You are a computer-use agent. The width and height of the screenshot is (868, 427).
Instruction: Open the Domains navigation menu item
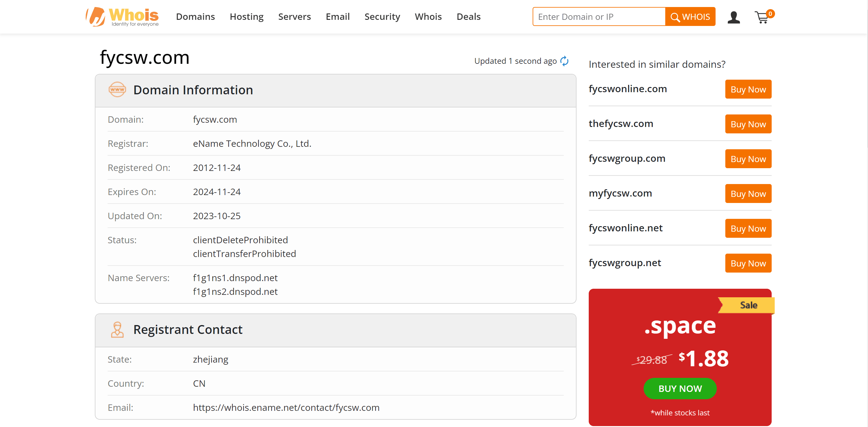click(195, 16)
